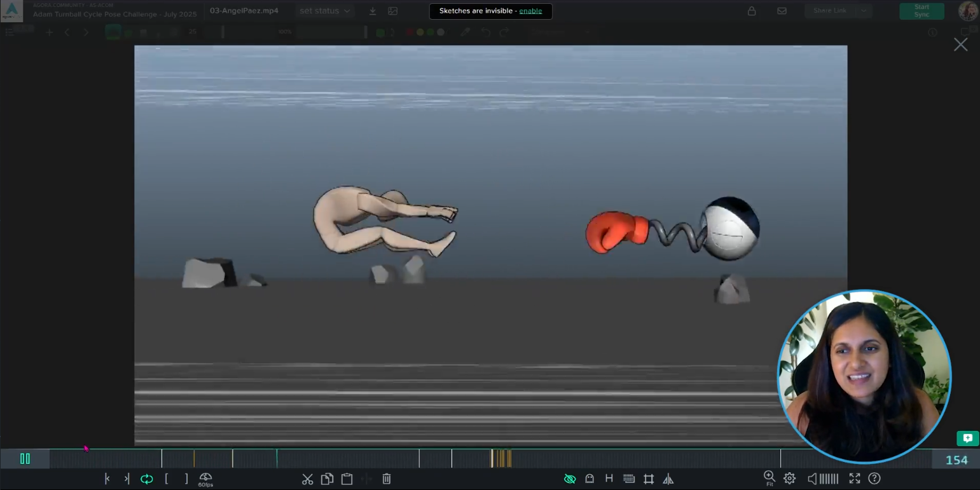Click the image icon next to download
This screenshot has height=490, width=980.
point(393,11)
